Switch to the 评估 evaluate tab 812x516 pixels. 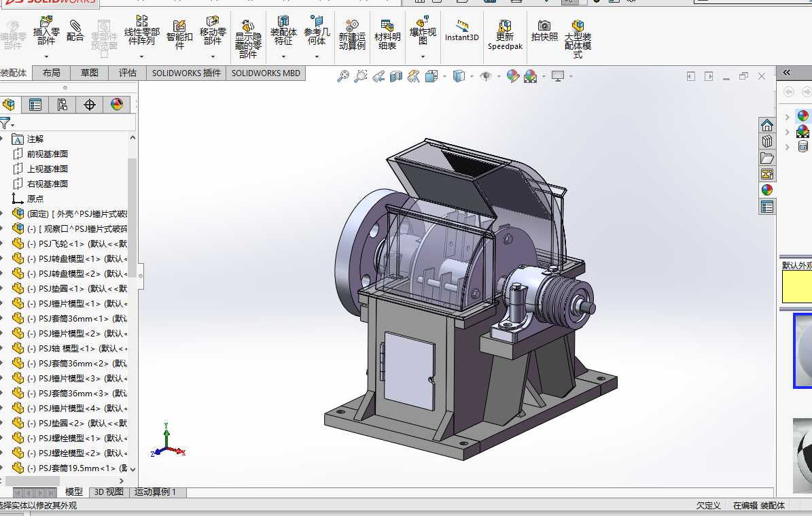tap(127, 73)
